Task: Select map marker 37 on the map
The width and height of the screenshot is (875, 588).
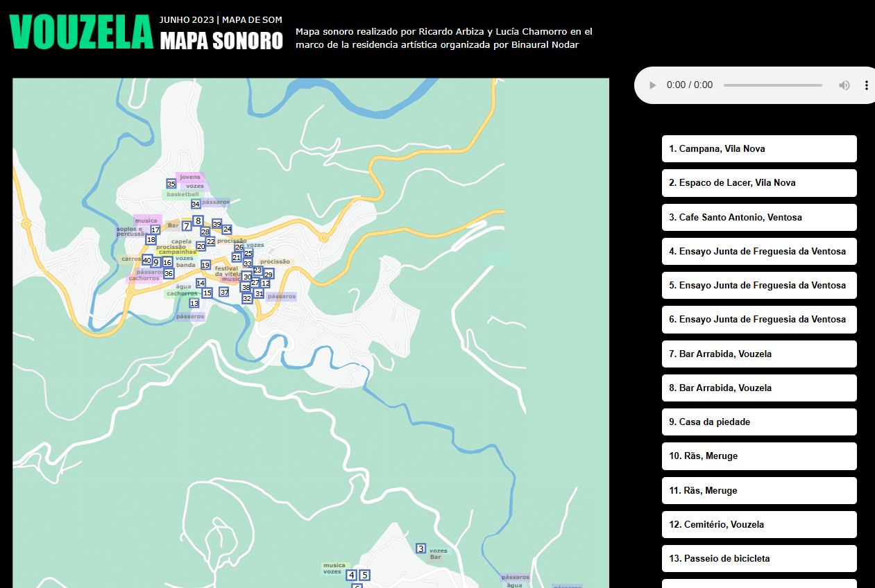Action: (x=224, y=292)
